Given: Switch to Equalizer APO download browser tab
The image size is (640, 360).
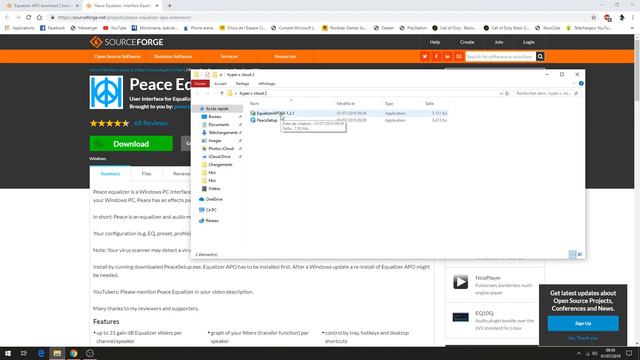Looking at the screenshot, I should coord(41,6).
